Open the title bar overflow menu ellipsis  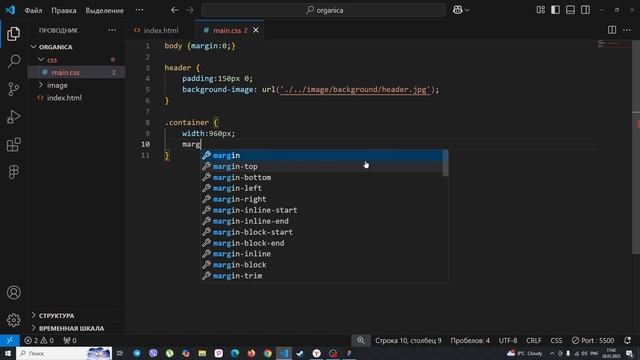[139, 10]
